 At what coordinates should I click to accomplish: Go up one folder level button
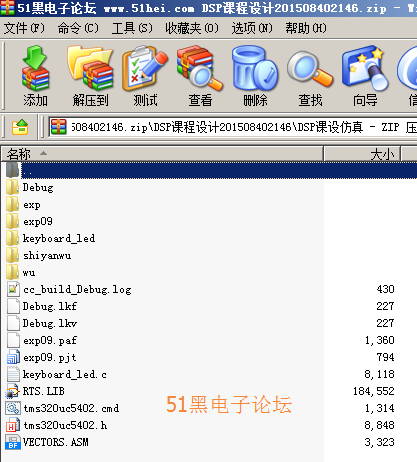click(x=20, y=127)
